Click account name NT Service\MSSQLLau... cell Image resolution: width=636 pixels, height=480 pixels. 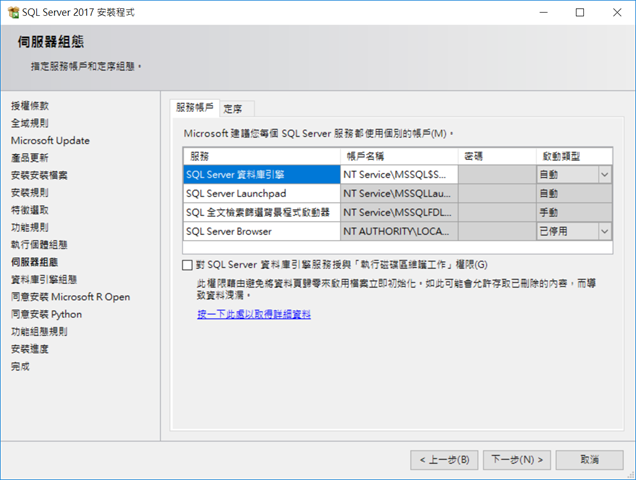[x=399, y=194]
